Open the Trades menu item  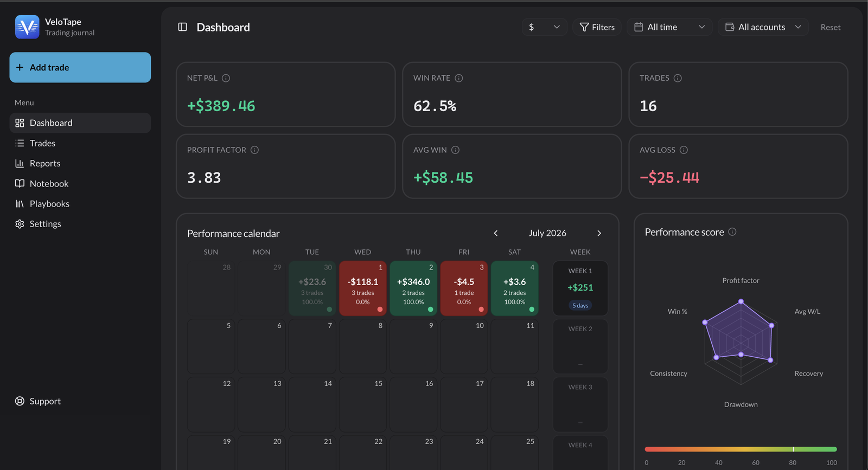pyautogui.click(x=80, y=143)
